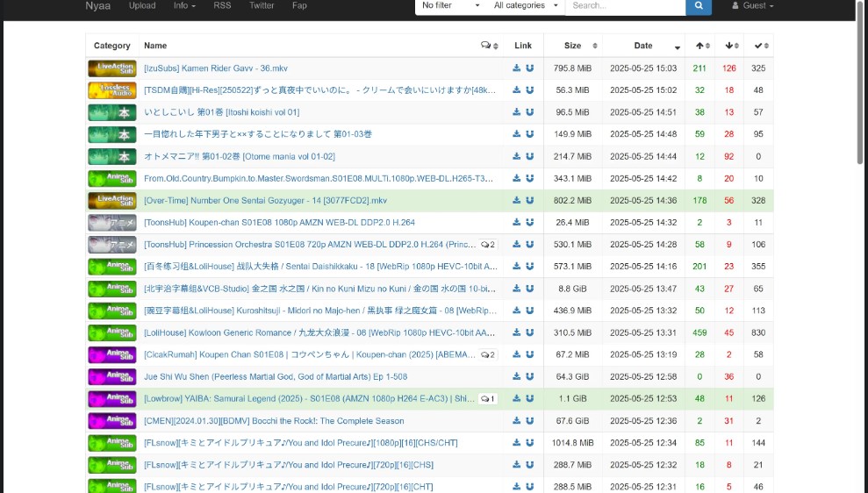Click into the Search text field
The width and height of the screenshot is (868, 493).
click(x=625, y=6)
